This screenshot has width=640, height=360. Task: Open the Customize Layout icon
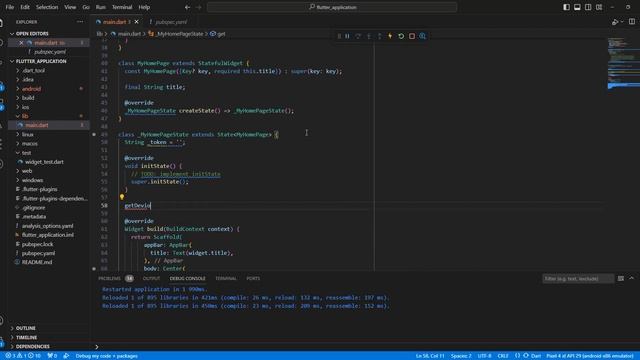pos(599,7)
